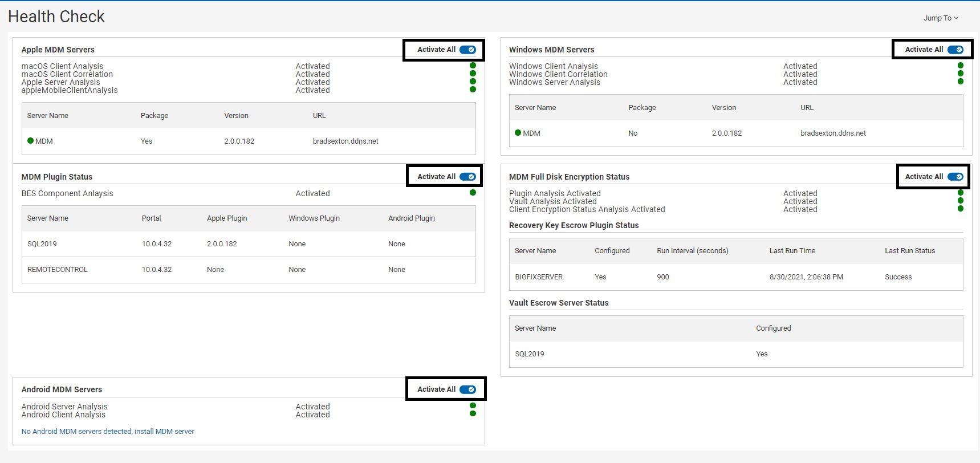Click Apple Plugin version 2.0.0.182 for SQL2019

(222, 244)
